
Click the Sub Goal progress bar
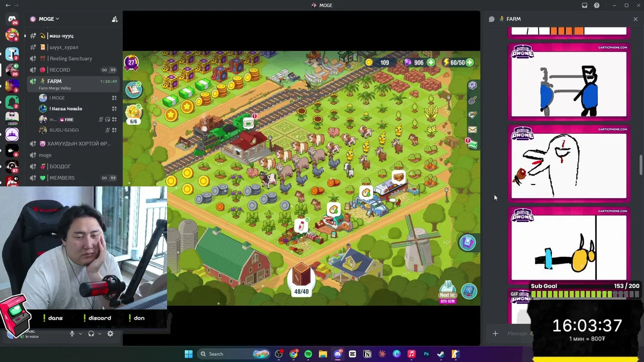(x=585, y=294)
